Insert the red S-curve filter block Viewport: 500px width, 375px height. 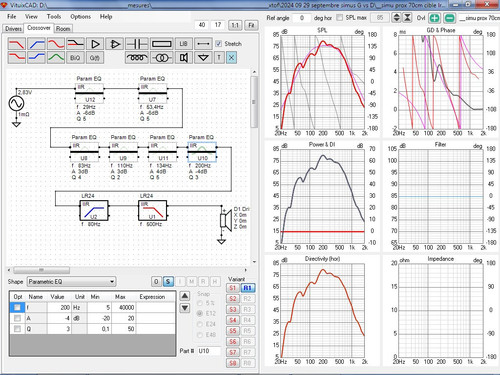56,44
